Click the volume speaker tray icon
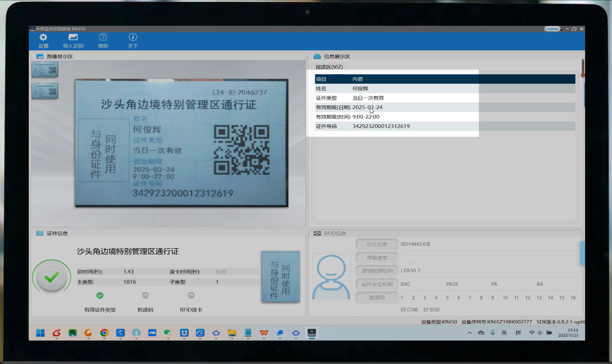 tap(540, 333)
